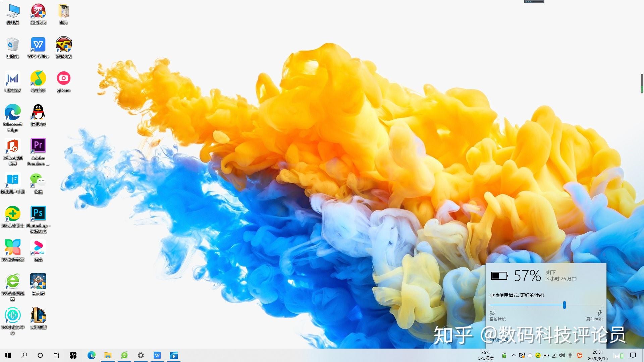Click the desktop-edge scrollbar on the right

(642, 83)
